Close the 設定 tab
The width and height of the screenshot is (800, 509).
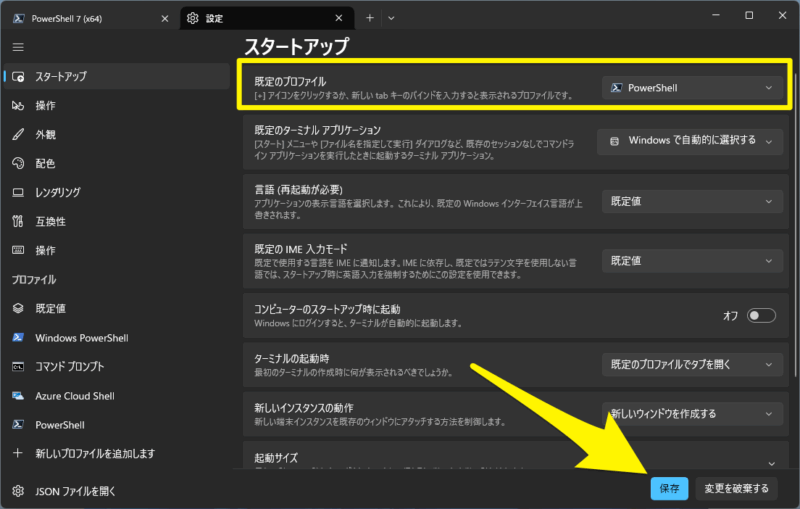click(339, 18)
